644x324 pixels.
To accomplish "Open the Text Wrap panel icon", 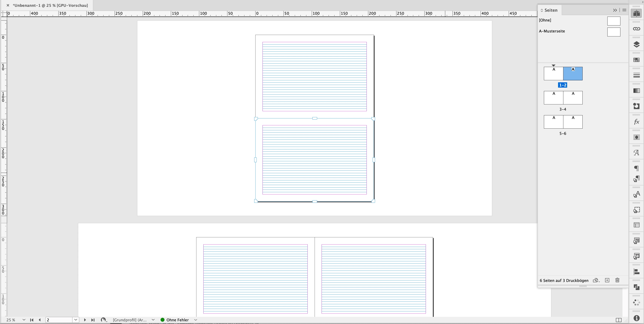I will tap(636, 137).
